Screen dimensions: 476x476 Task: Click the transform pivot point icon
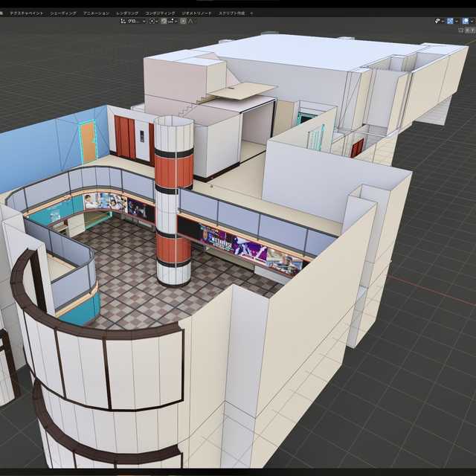[x=153, y=22]
